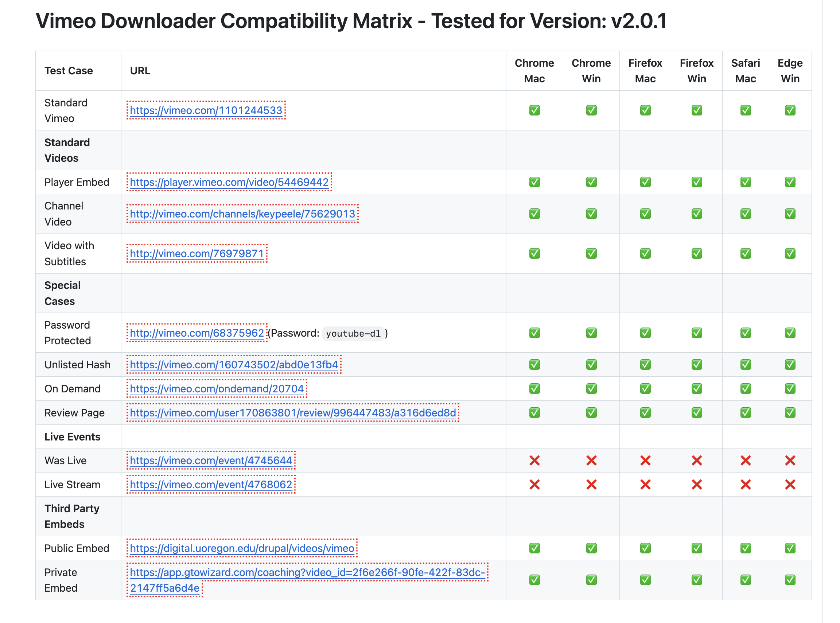Click the Player Embed row label

tap(77, 182)
